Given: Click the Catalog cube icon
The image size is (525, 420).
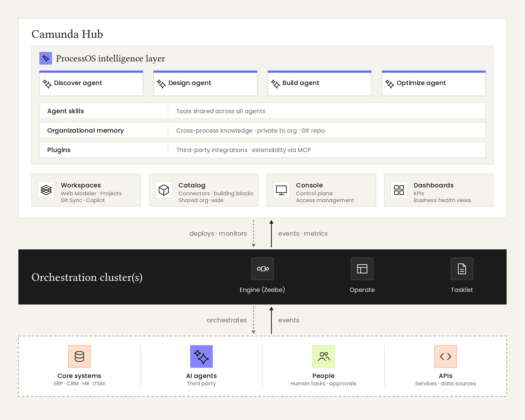Looking at the screenshot, I should (x=164, y=190).
